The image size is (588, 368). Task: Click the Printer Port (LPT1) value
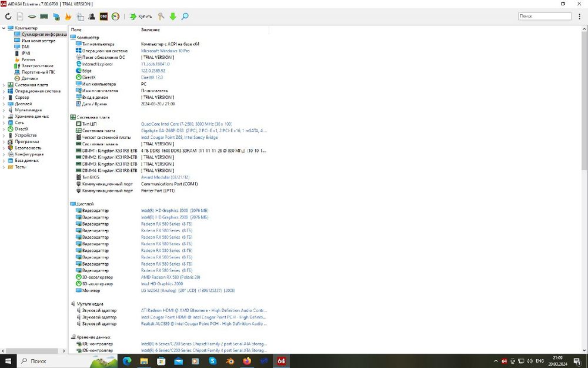158,191
